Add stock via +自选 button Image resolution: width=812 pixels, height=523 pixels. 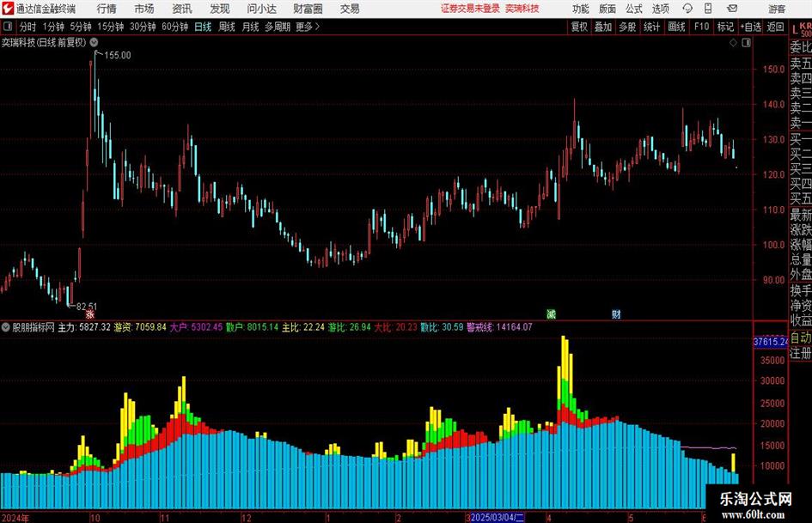coord(751,27)
